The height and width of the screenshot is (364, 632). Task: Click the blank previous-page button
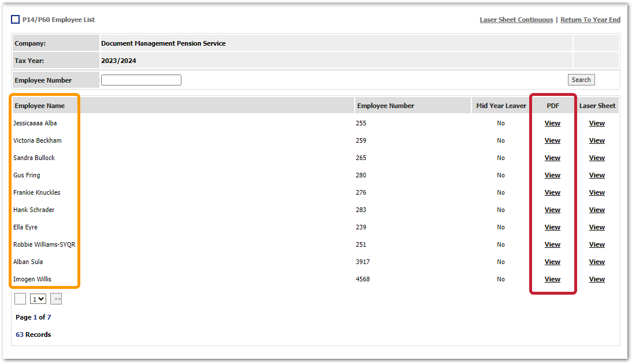pyautogui.click(x=20, y=299)
